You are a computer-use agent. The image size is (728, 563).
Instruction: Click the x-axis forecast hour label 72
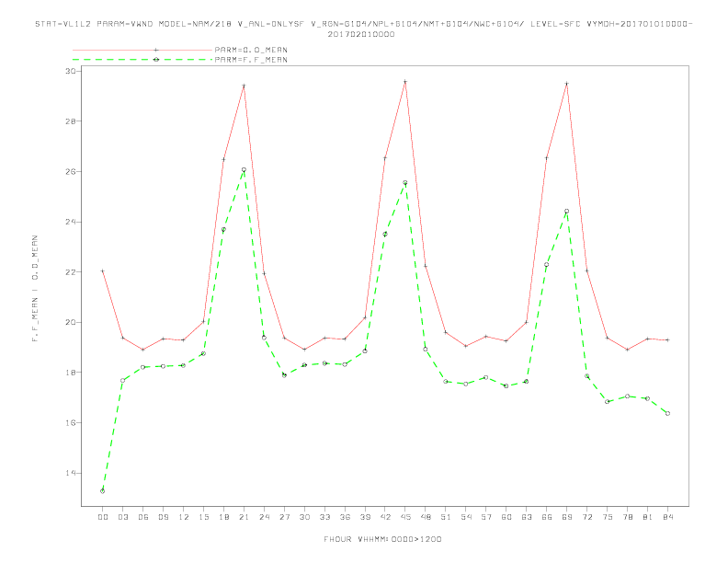[587, 517]
